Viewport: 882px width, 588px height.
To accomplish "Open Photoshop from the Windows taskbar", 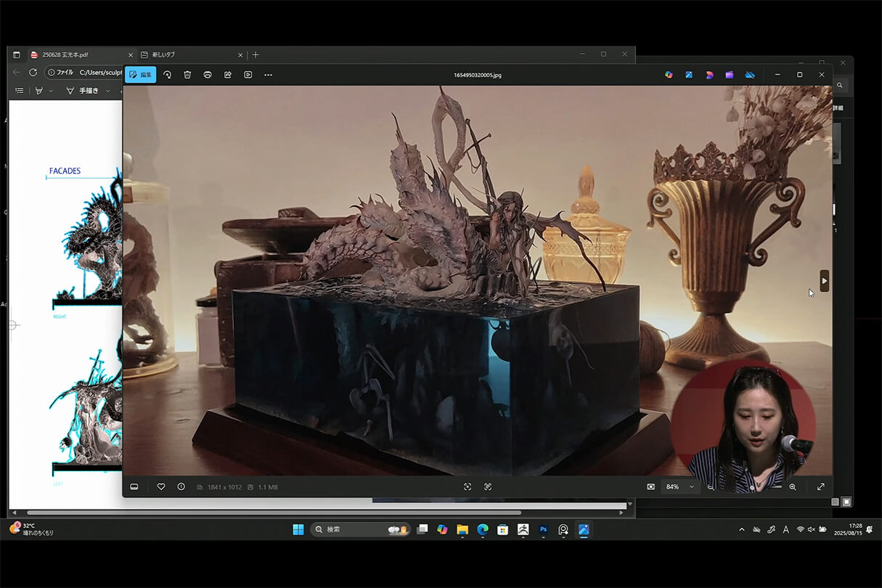I will (x=543, y=530).
